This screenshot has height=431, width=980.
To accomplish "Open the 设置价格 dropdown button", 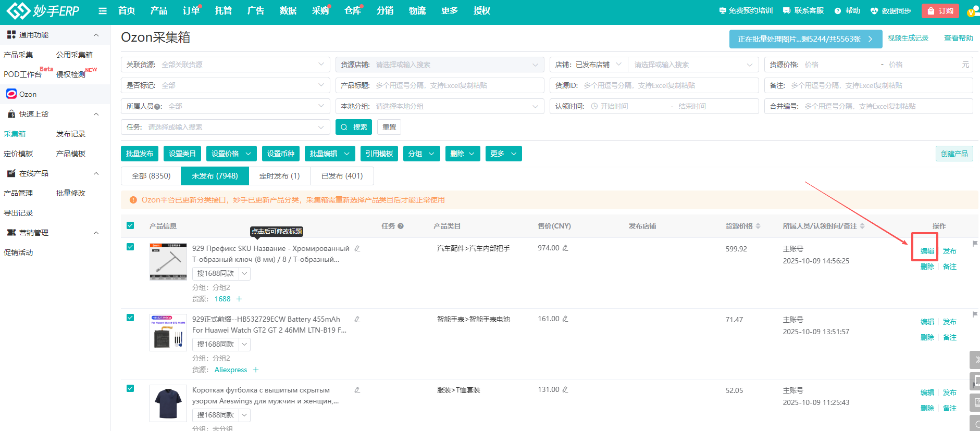I will [x=231, y=154].
